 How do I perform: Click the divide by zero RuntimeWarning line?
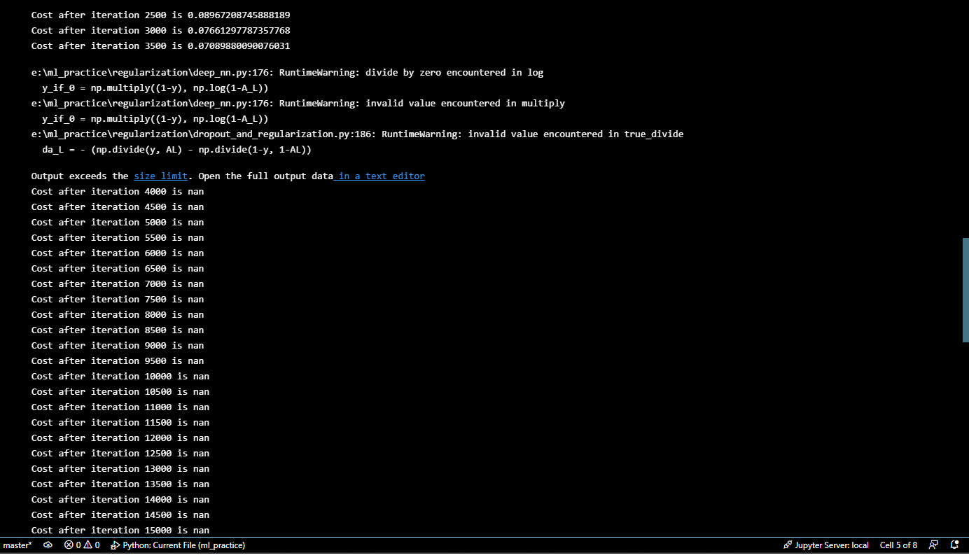pyautogui.click(x=287, y=73)
